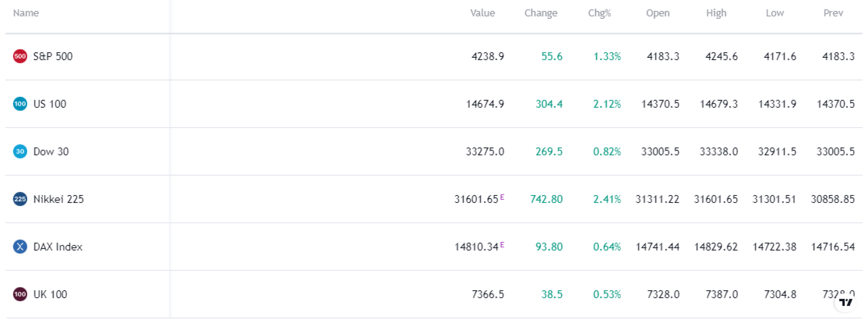Click the S&P 500 red badge icon
868x334 pixels.
20,56
